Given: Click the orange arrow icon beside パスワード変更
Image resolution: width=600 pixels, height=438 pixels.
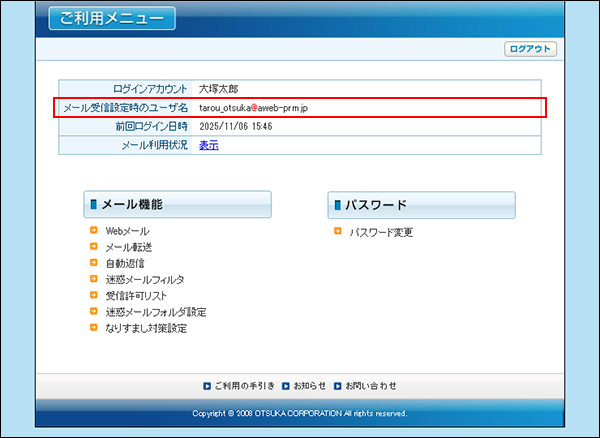Looking at the screenshot, I should click(x=338, y=232).
